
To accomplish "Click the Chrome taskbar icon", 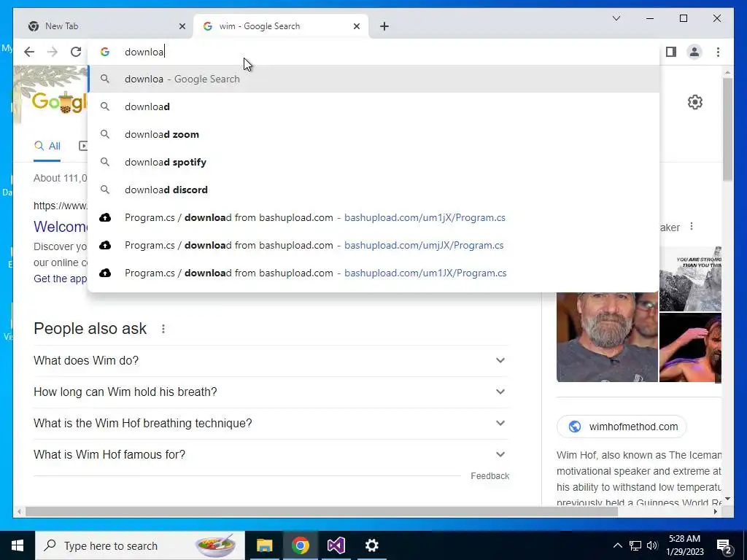I will click(x=300, y=545).
